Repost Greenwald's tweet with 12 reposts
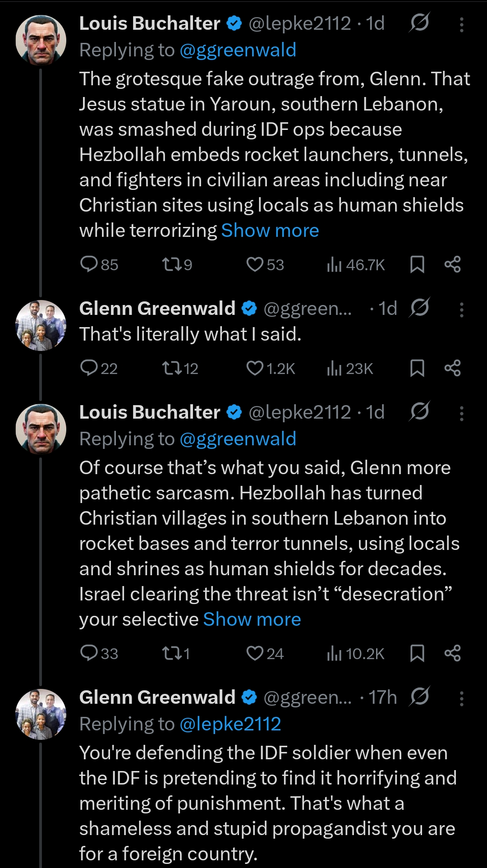487x868 pixels. pos(180,369)
